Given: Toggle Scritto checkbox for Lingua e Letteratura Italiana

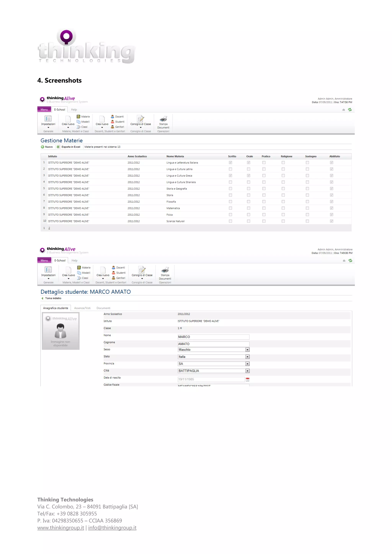Looking at the screenshot, I should click(x=230, y=163).
